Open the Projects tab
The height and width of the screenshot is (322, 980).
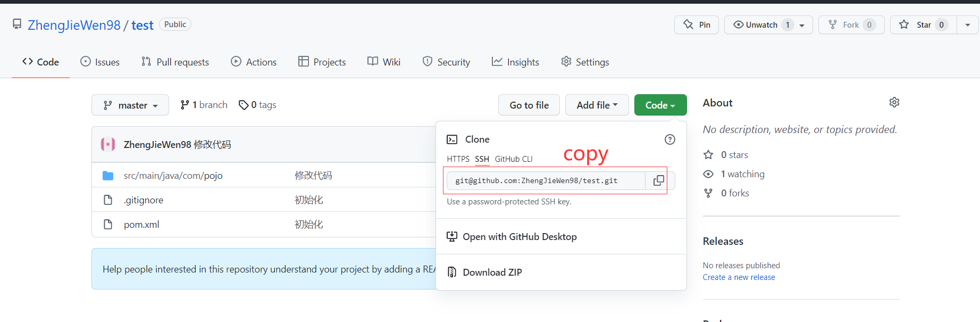coord(322,62)
